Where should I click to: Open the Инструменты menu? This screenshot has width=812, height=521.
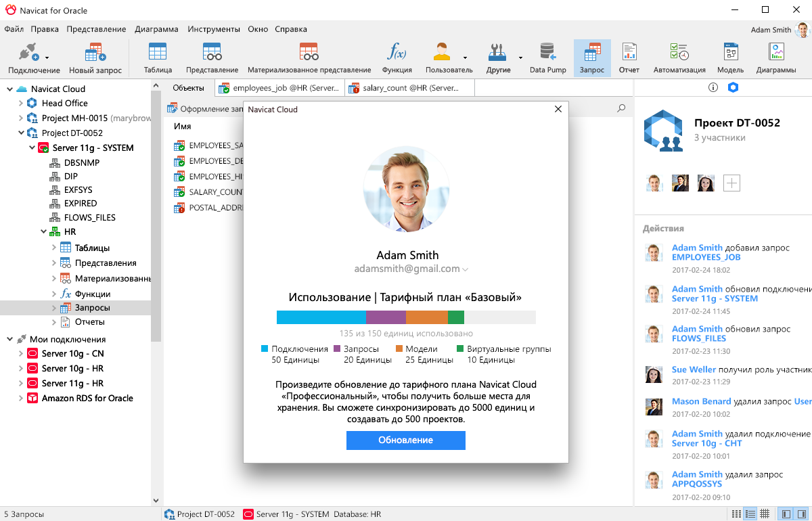(214, 29)
